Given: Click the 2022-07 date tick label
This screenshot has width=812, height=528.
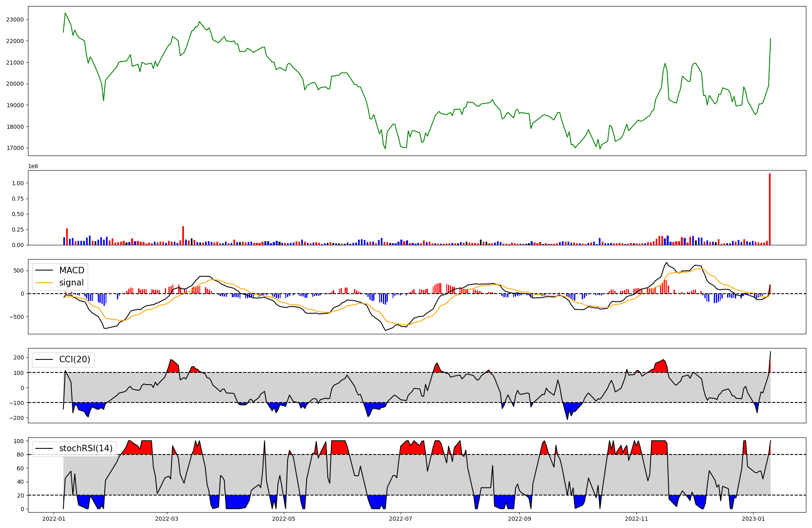Looking at the screenshot, I should click(401, 519).
